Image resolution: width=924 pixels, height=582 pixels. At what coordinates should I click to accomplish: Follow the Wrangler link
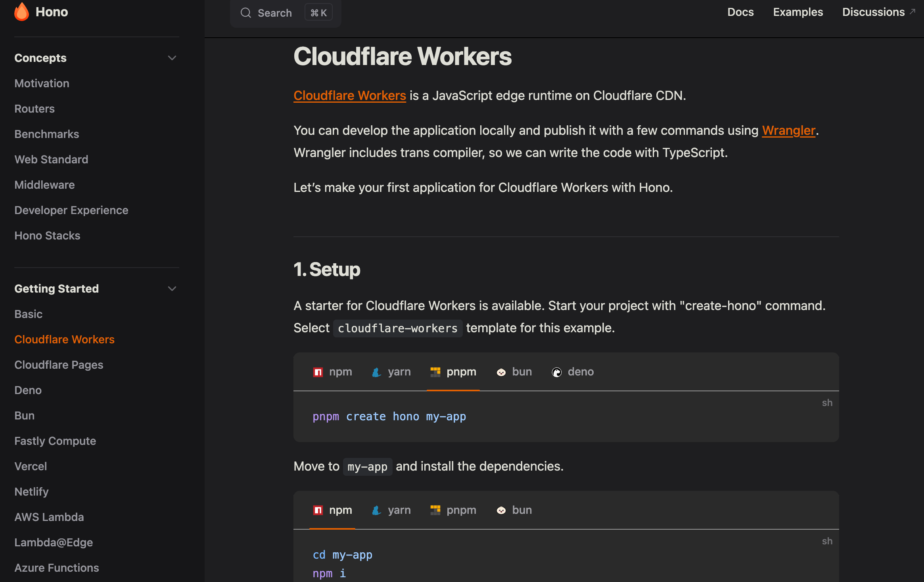pos(788,130)
